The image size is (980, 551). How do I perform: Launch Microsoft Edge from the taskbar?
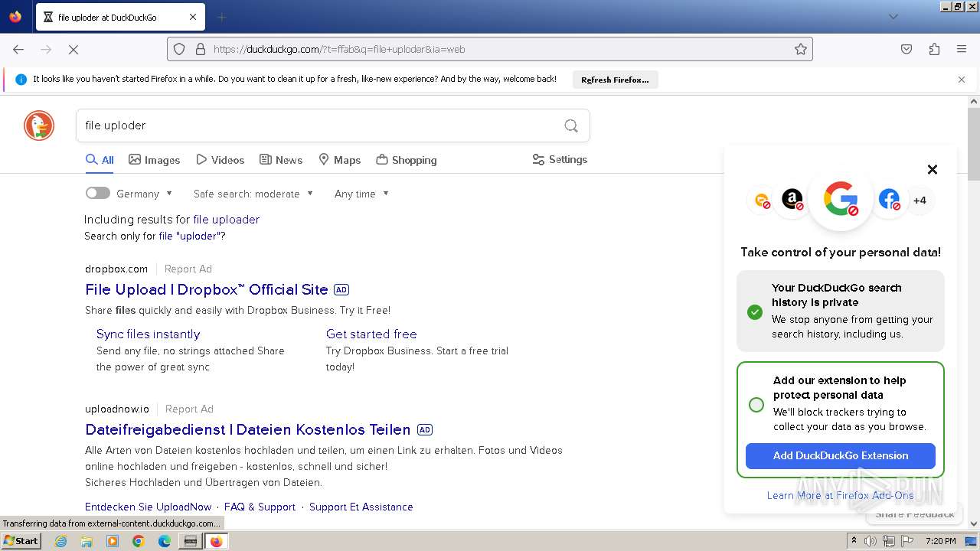point(165,541)
